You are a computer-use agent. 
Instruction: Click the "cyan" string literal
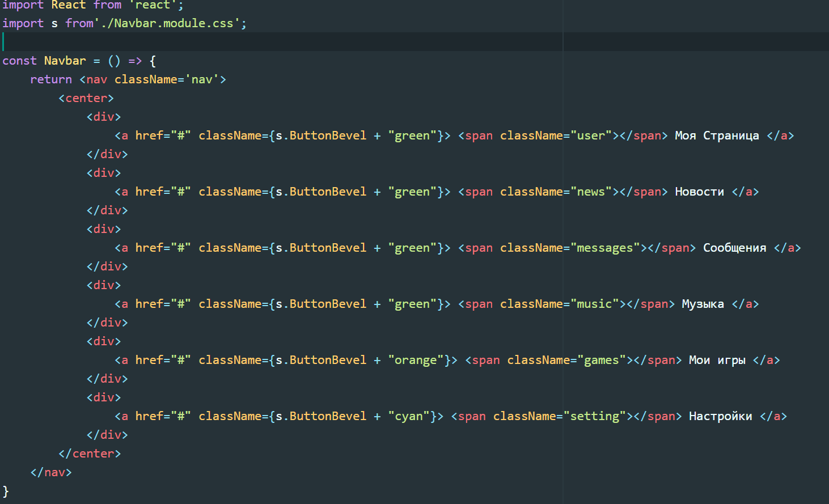coord(409,416)
